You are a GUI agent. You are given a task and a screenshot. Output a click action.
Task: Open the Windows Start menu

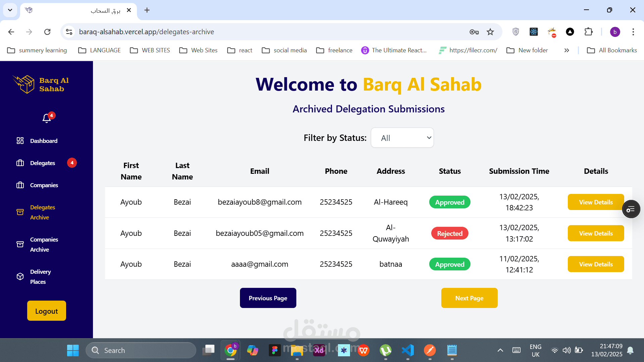tap(73, 350)
